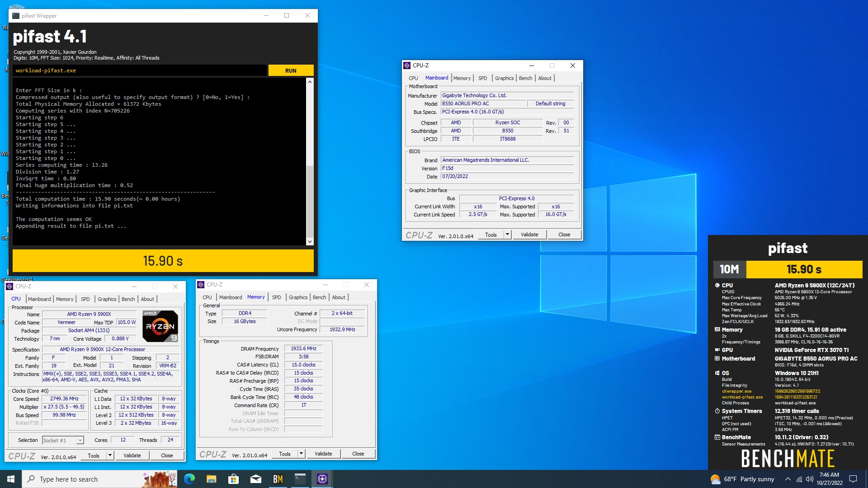Open SPD tab in CPU tab CPU-Z window
868x488 pixels.
(x=85, y=299)
